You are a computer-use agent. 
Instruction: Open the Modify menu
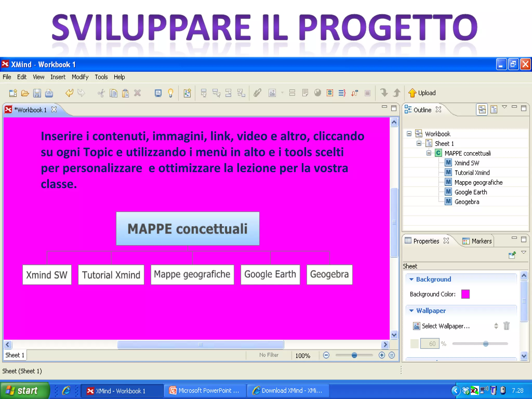80,77
